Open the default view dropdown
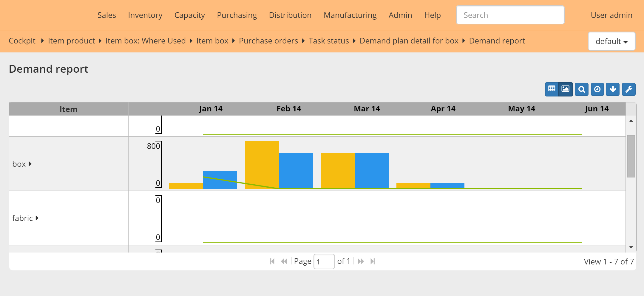This screenshot has width=644, height=296. [x=611, y=41]
